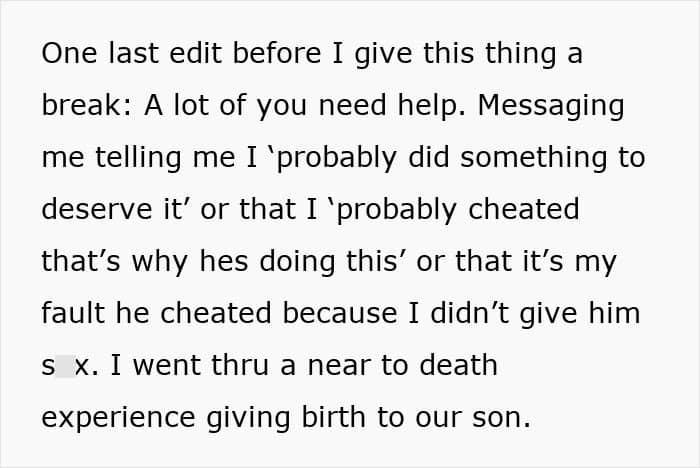Click the word 'help.'

point(431,106)
